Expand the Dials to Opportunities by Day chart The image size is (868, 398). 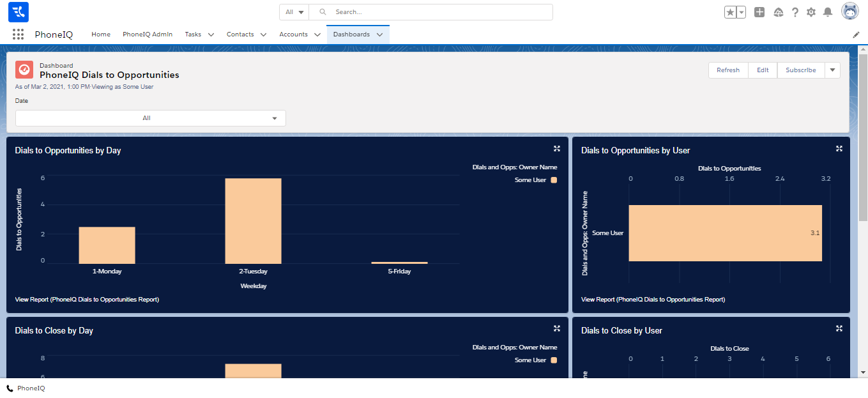pyautogui.click(x=557, y=149)
